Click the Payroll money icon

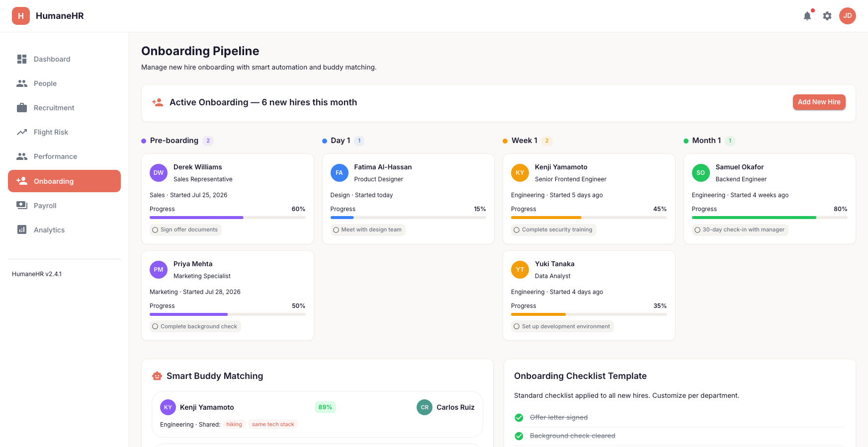(x=22, y=205)
